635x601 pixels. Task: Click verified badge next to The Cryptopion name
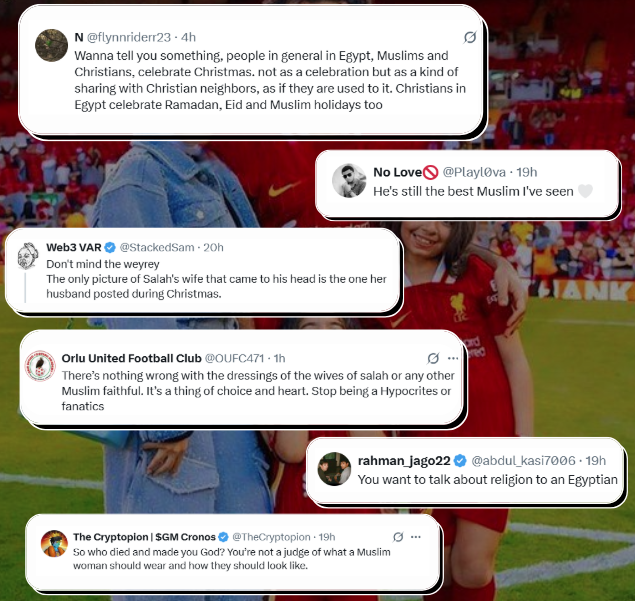(223, 537)
